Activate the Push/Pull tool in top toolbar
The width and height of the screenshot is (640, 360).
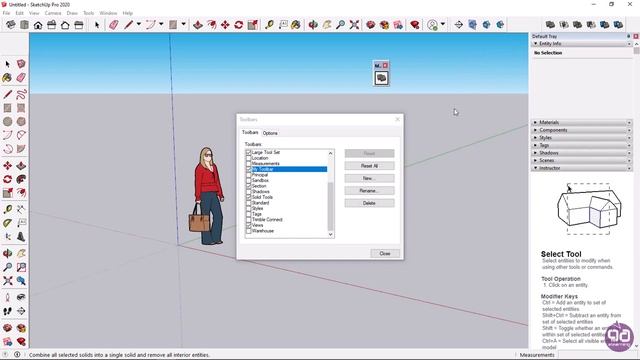pyautogui.click(x=198, y=25)
